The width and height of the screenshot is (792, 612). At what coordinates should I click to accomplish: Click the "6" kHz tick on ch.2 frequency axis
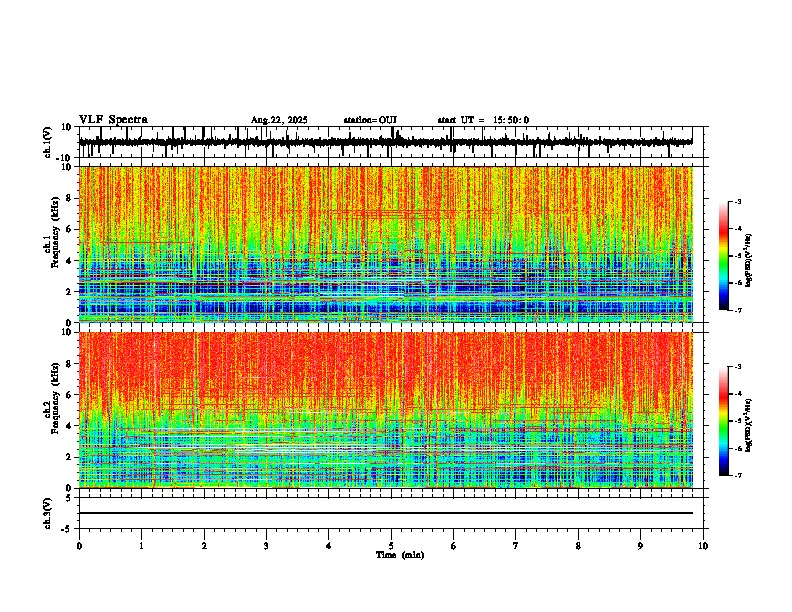click(70, 395)
